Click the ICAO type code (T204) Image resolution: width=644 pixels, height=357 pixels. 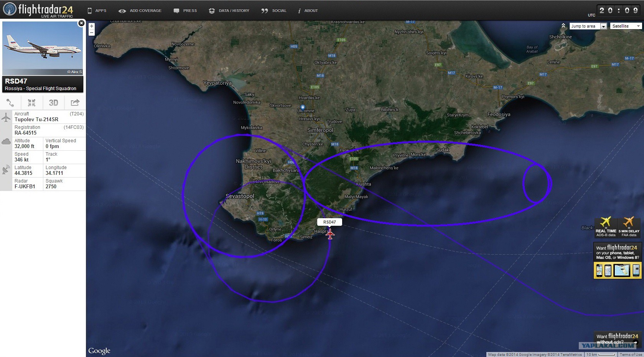click(x=77, y=114)
